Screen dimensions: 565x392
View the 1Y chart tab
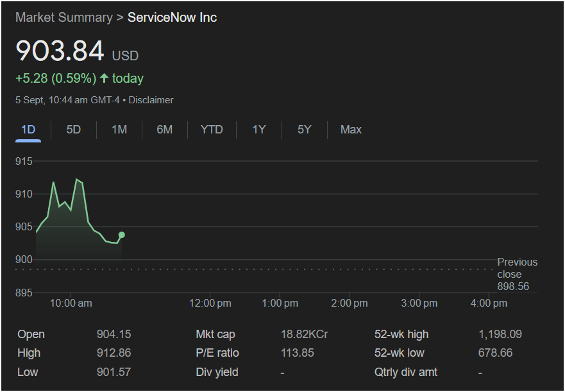pyautogui.click(x=259, y=130)
